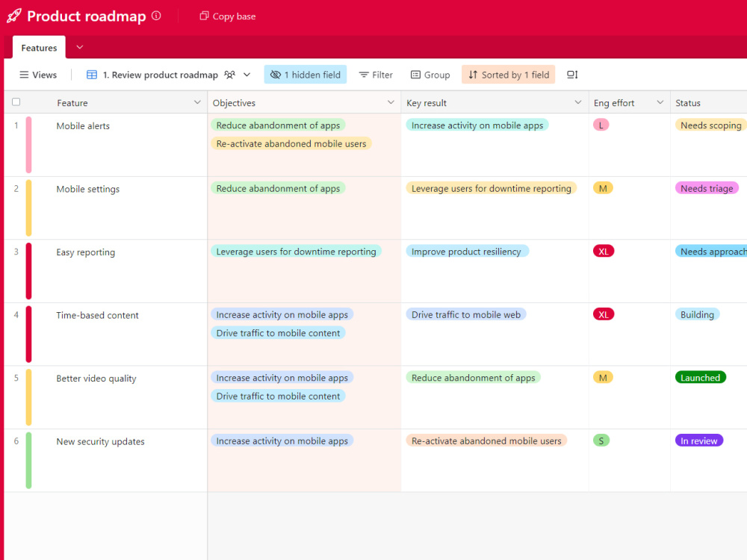
Task: Click the row height icon
Action: [x=572, y=75]
